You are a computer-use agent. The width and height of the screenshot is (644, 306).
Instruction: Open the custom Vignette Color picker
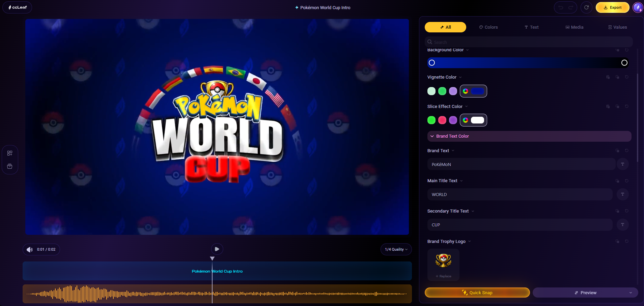[x=473, y=91]
